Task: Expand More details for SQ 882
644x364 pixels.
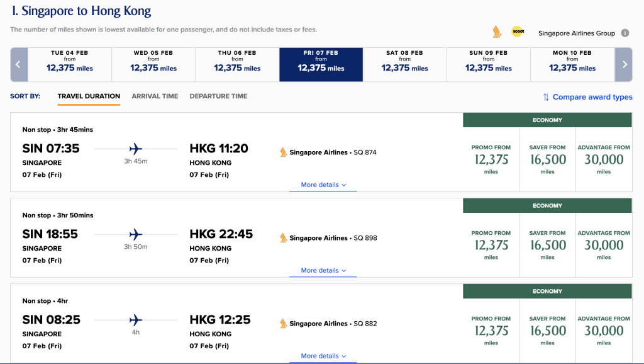Action: coord(323,356)
